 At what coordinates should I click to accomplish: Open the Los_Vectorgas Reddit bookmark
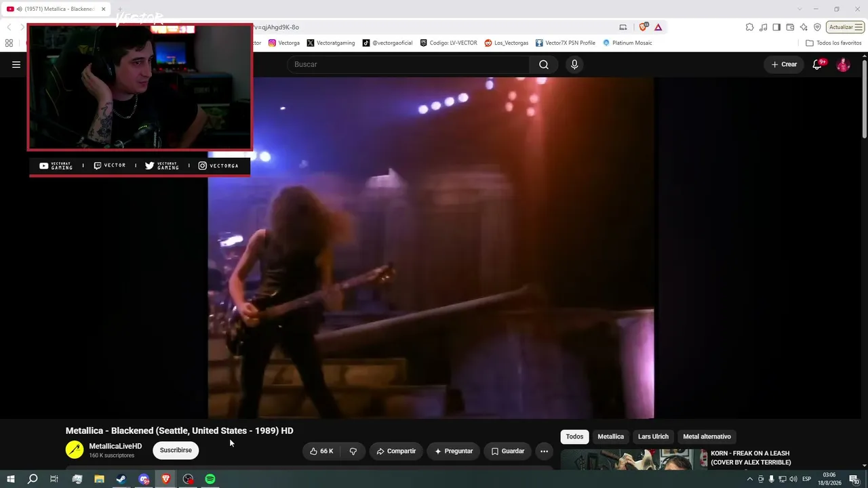pos(507,43)
